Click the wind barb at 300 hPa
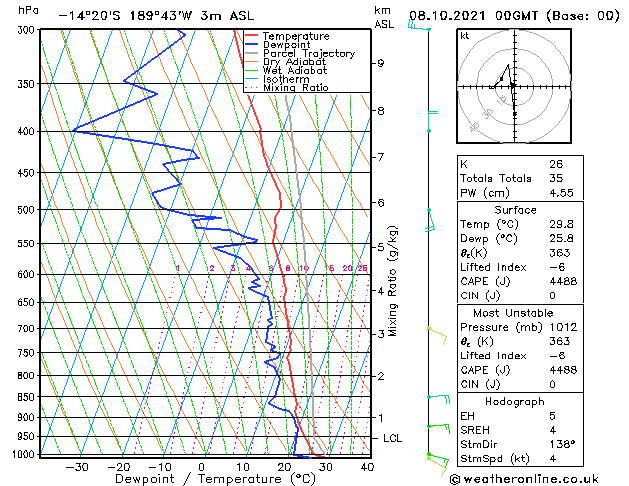The image size is (629, 486). (x=419, y=26)
